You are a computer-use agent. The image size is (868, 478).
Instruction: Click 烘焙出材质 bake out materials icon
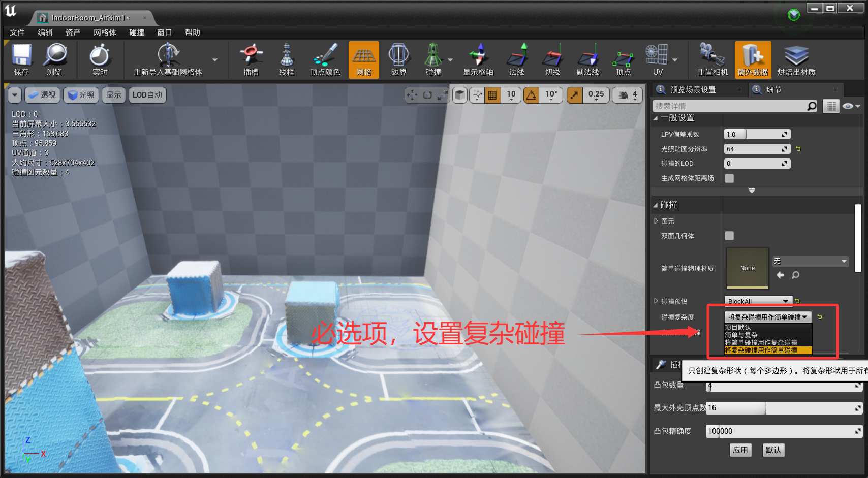796,59
